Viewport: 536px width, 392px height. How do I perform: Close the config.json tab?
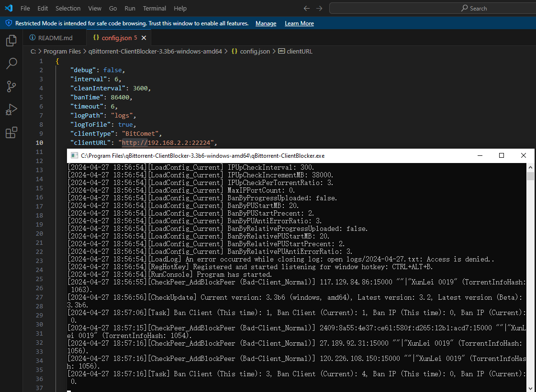point(144,38)
